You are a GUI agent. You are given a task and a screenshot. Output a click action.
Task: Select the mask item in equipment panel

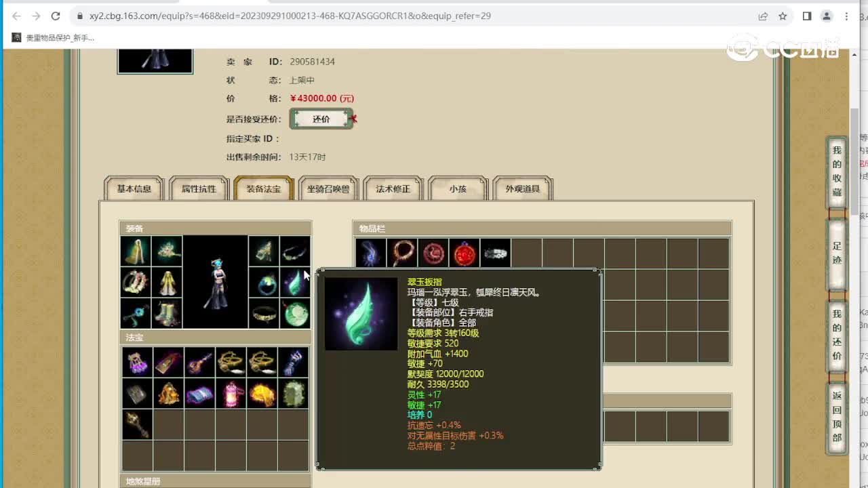coord(264,251)
